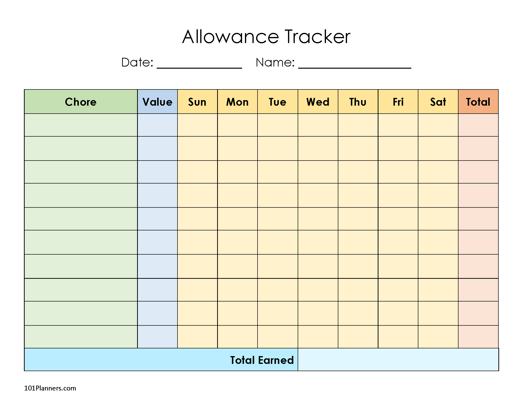The image size is (532, 411).
Task: Select the Tue day header
Action: pos(277,102)
